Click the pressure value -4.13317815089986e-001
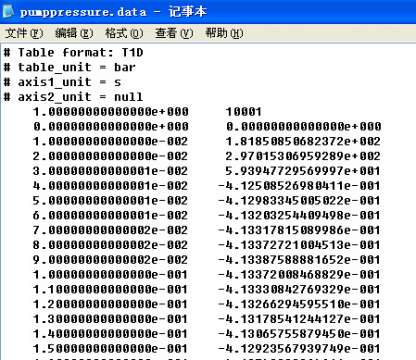 [299, 230]
